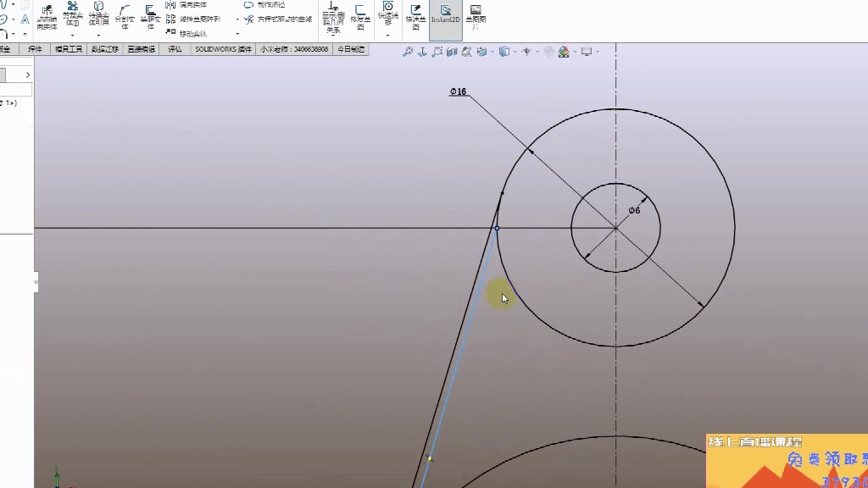The image size is (868, 488).
Task: Click the Zoom to Fit magnifier icon
Action: click(408, 52)
